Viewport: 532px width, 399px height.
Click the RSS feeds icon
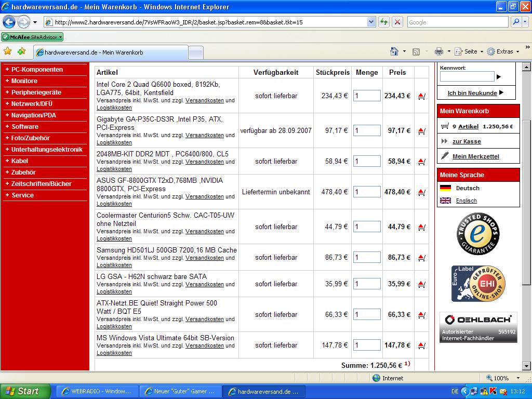click(416, 51)
